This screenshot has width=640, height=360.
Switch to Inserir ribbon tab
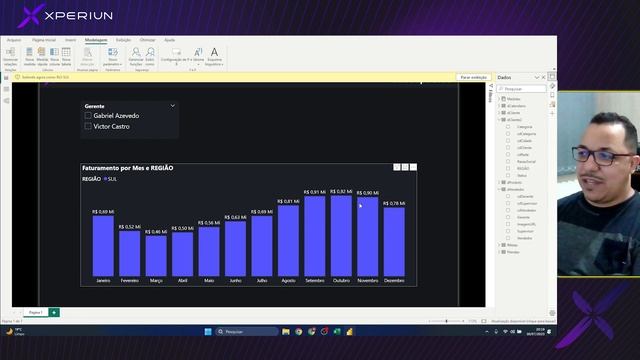click(x=71, y=40)
